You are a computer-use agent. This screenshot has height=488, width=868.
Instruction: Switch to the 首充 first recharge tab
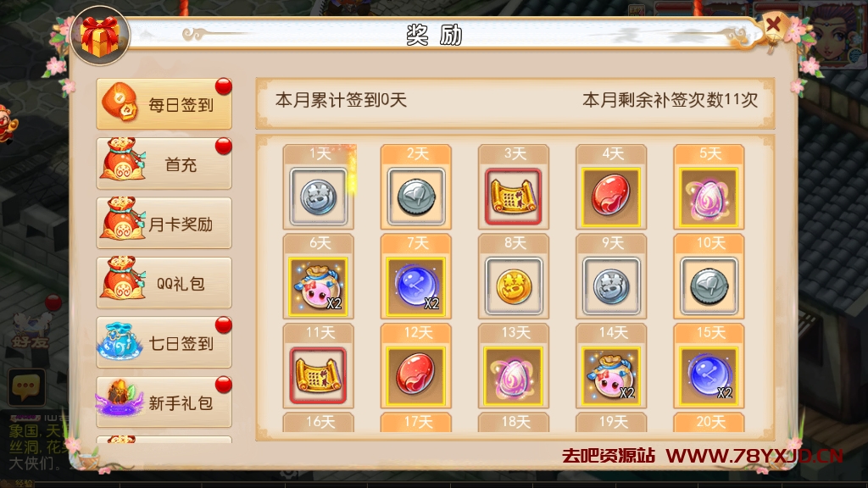(x=164, y=164)
